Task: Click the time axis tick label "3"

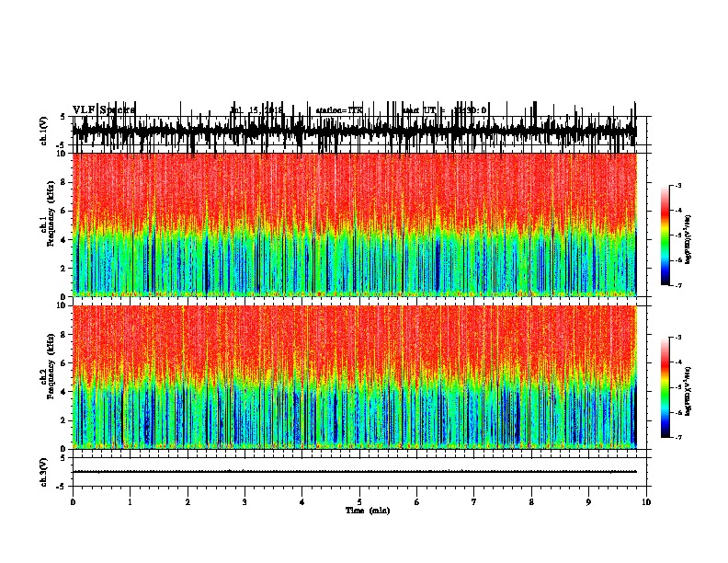Action: pos(245,502)
